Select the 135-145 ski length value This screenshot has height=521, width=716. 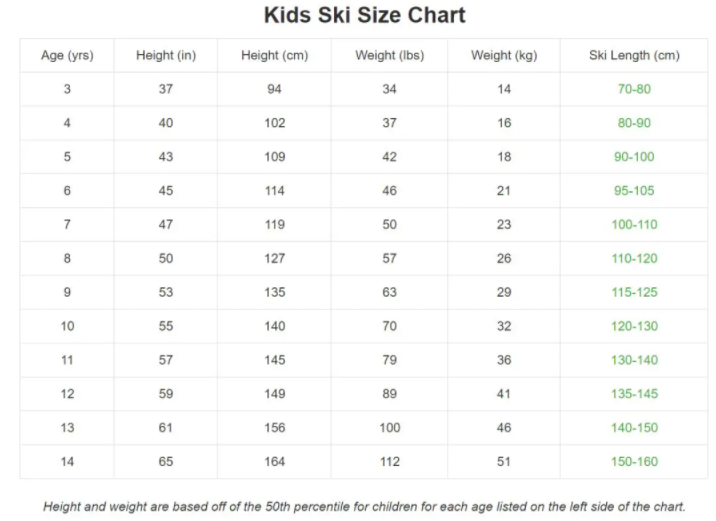[x=634, y=394]
